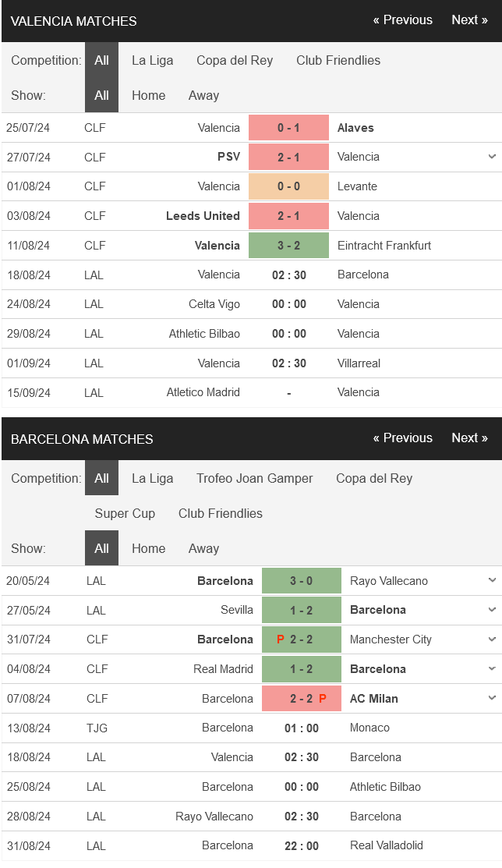Show only Home matches for Valencia
502x868 pixels.
coord(148,95)
